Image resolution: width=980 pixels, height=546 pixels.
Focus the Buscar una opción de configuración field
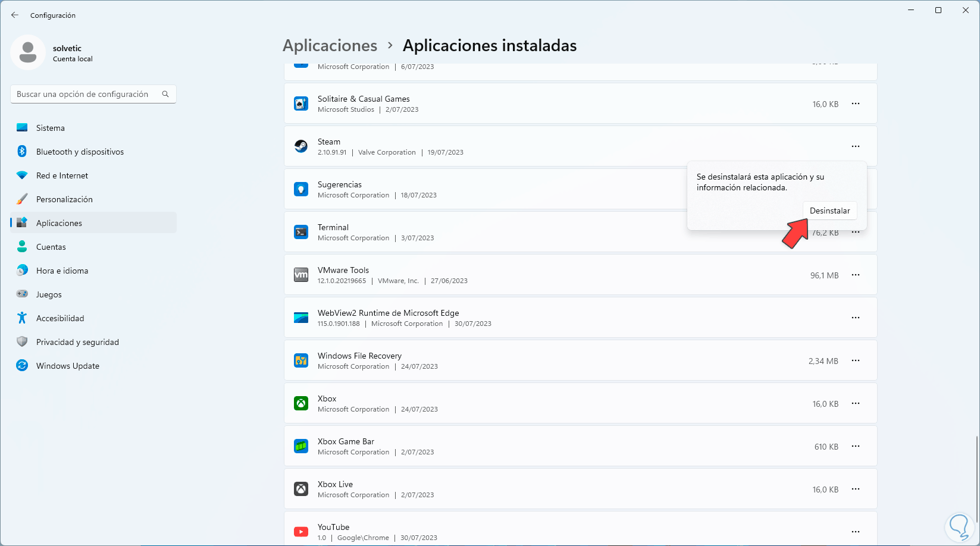93,94
